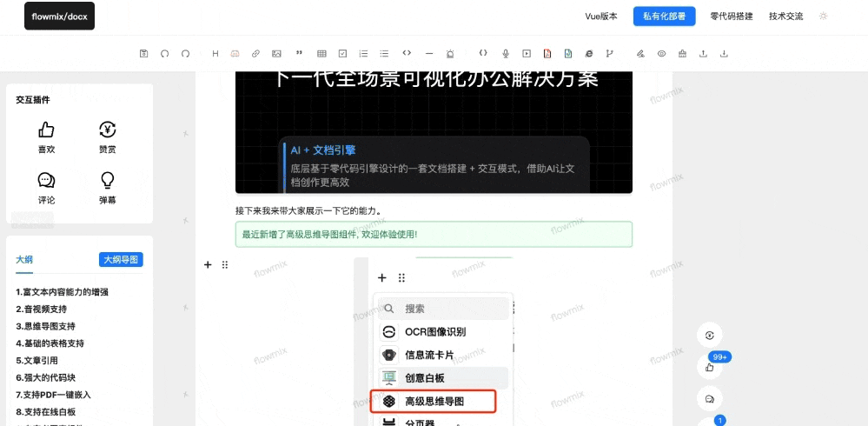Go to outline item 7.支持PDF一键嵌入

pyautogui.click(x=53, y=395)
